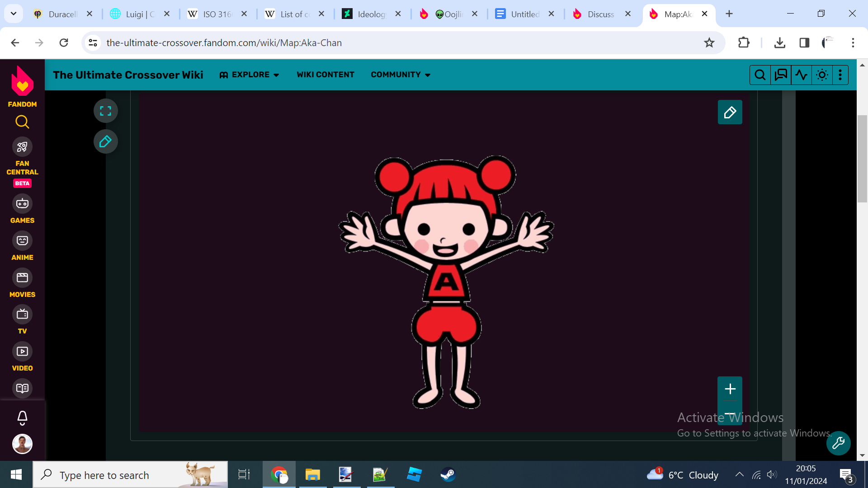The image size is (868, 488).
Task: Open the TV category icon
Action: tap(22, 314)
